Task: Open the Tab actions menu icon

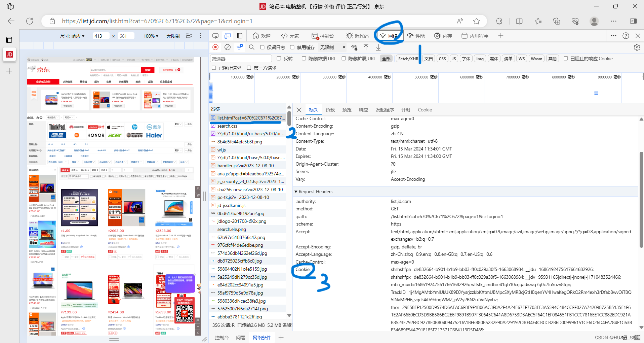Action: point(9,40)
